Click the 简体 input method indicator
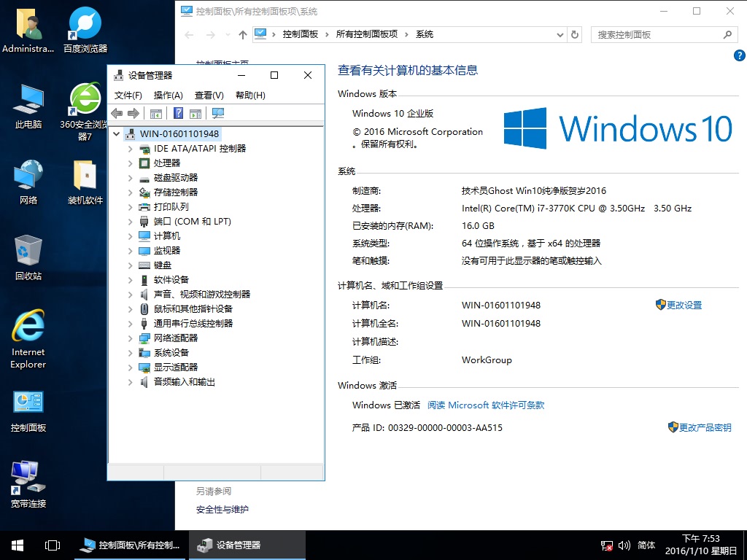The image size is (747, 560). click(646, 545)
